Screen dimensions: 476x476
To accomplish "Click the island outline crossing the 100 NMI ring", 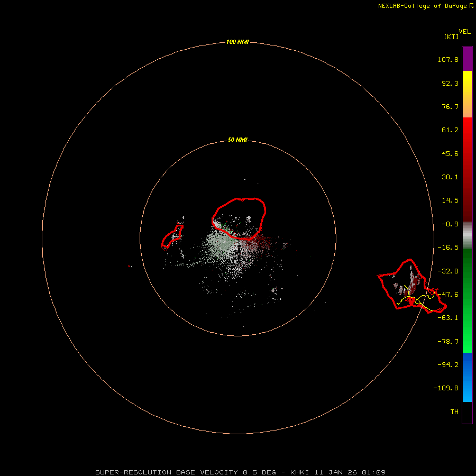I will [411, 287].
